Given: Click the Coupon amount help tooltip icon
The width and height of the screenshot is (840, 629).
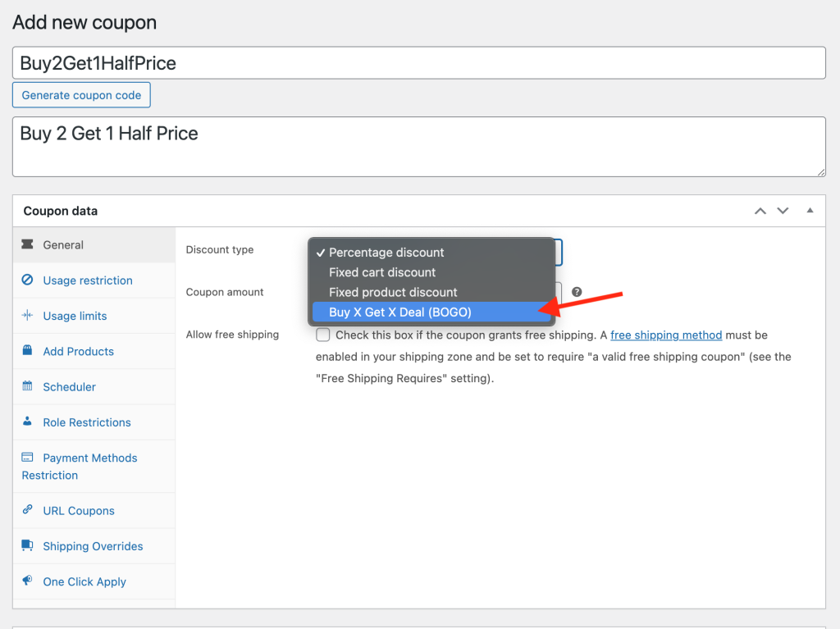Looking at the screenshot, I should coord(577,292).
